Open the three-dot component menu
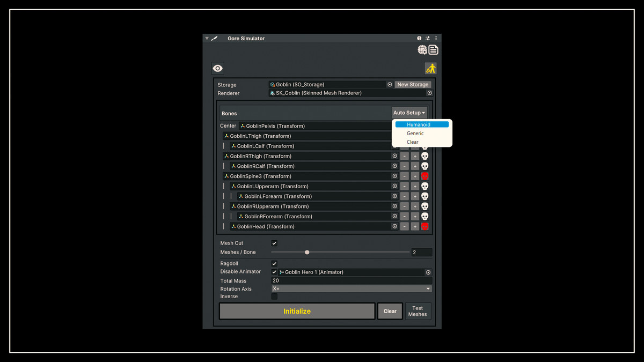This screenshot has width=644, height=362. point(436,39)
